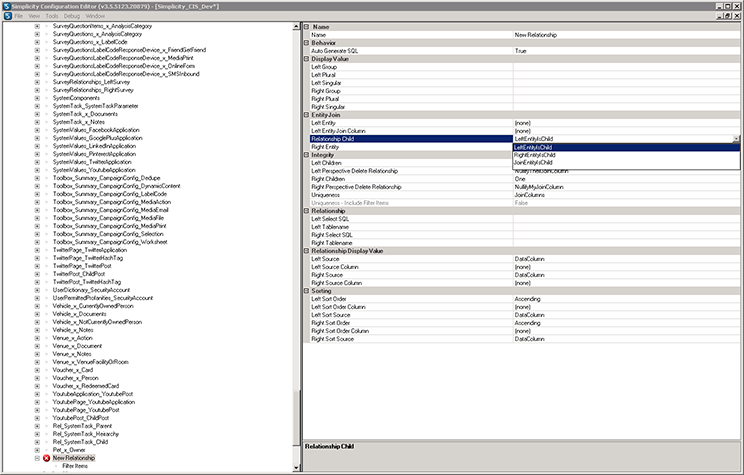
Task: Select YoutubePost_ChildPost in the tree
Action: click(81, 418)
